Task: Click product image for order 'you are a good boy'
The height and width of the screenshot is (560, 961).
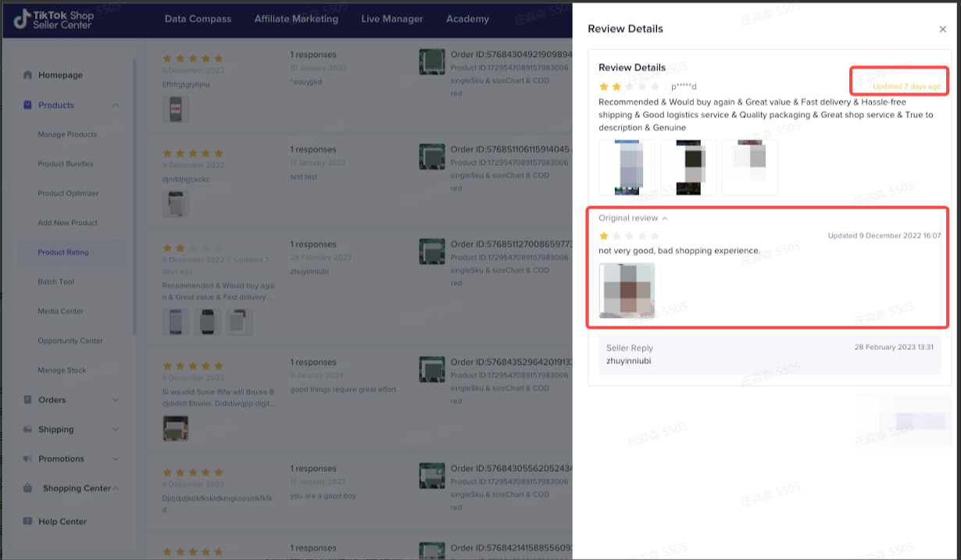Action: point(432,476)
